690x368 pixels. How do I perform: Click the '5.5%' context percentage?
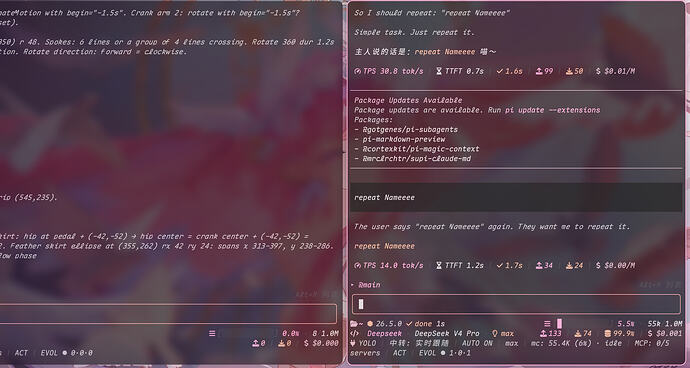tap(625, 324)
